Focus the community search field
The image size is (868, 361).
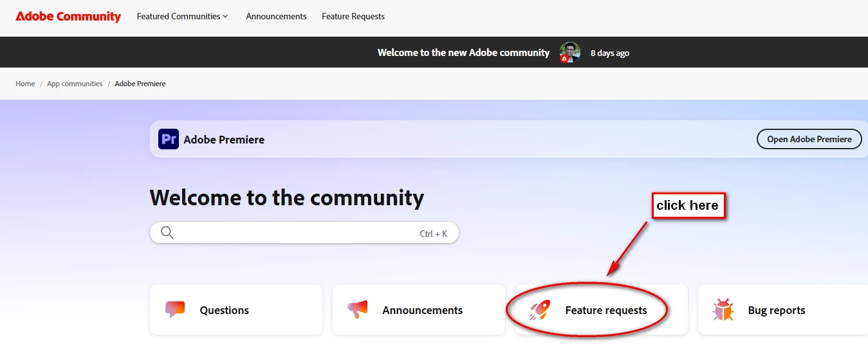tap(304, 233)
